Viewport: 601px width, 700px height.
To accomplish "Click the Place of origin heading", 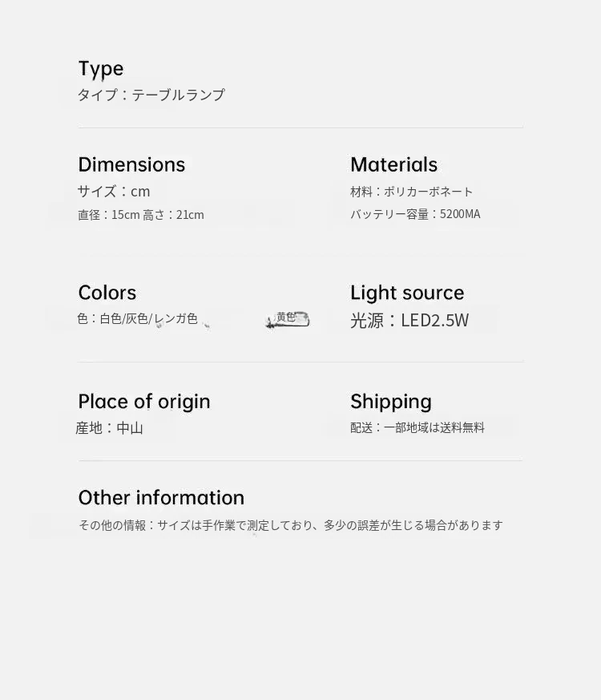I will 144,402.
